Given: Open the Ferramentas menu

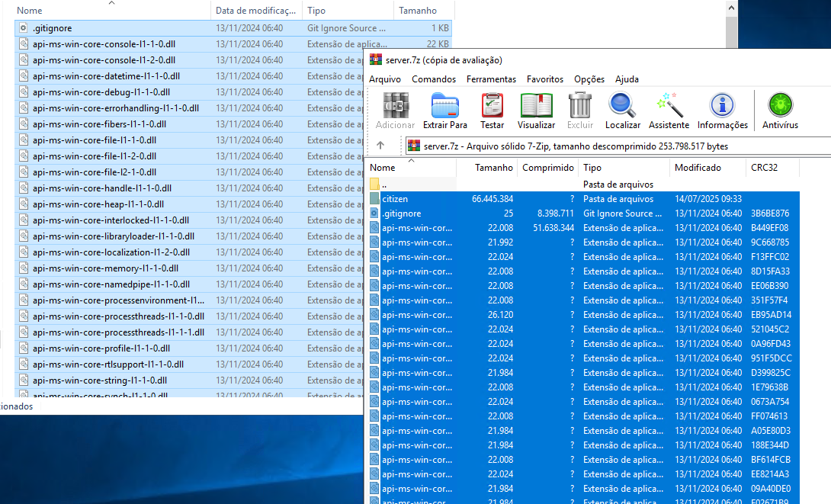Looking at the screenshot, I should (x=491, y=79).
